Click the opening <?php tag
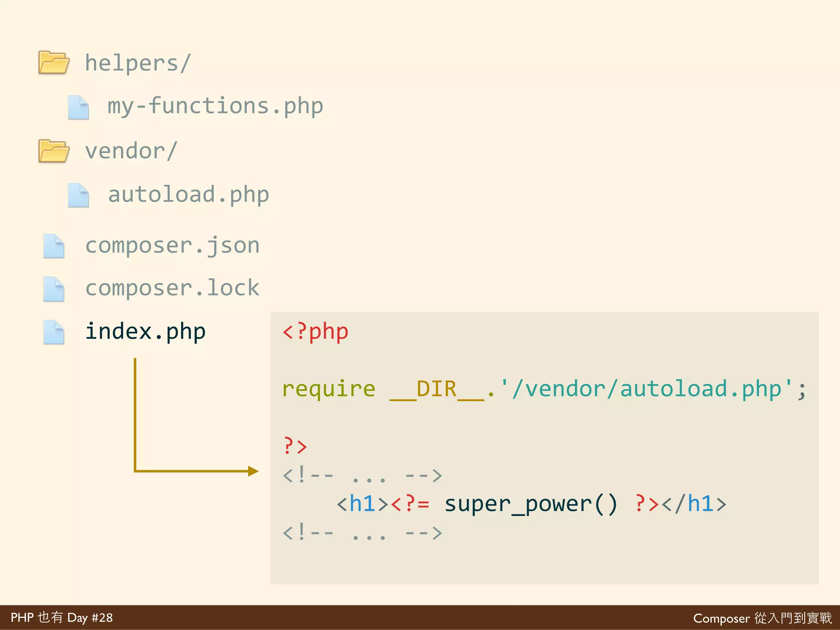The image size is (840, 630). (x=315, y=331)
